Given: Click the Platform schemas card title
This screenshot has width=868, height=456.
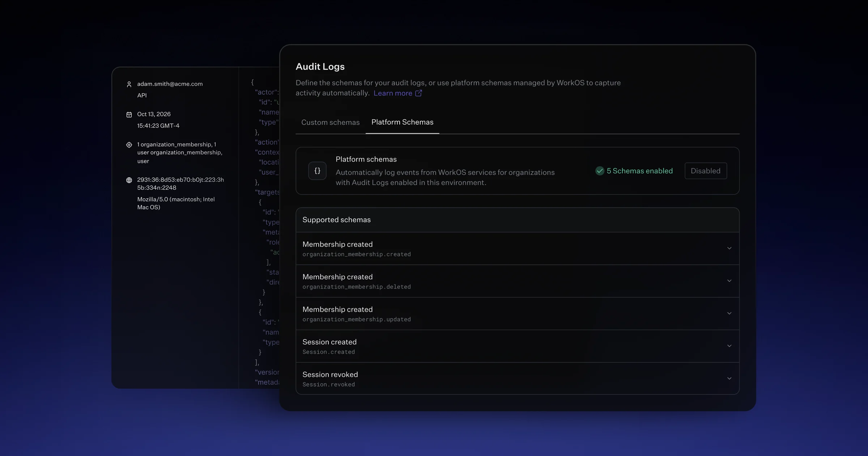Looking at the screenshot, I should pos(366,159).
